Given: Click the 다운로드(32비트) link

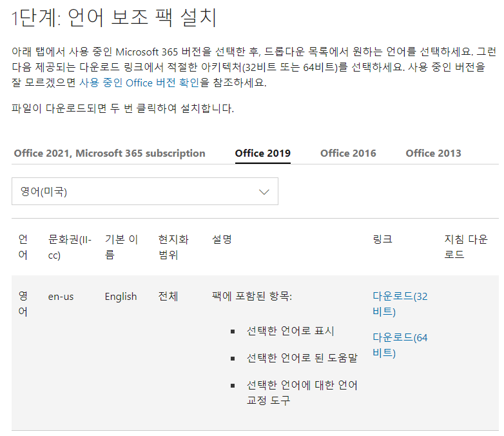Looking at the screenshot, I should tap(400, 304).
